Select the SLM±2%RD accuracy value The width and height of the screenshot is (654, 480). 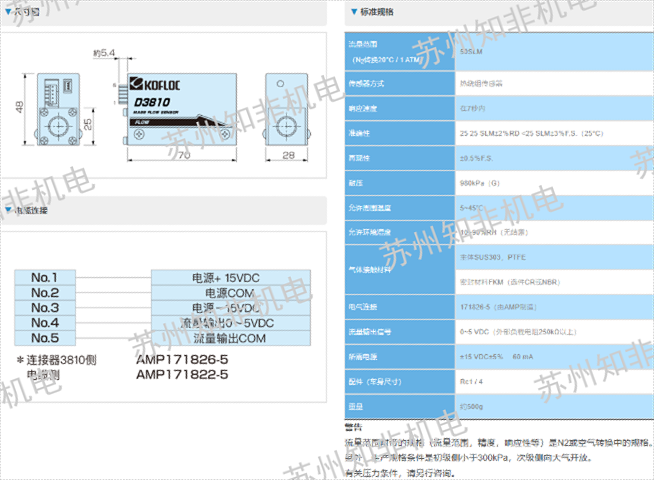click(x=531, y=133)
